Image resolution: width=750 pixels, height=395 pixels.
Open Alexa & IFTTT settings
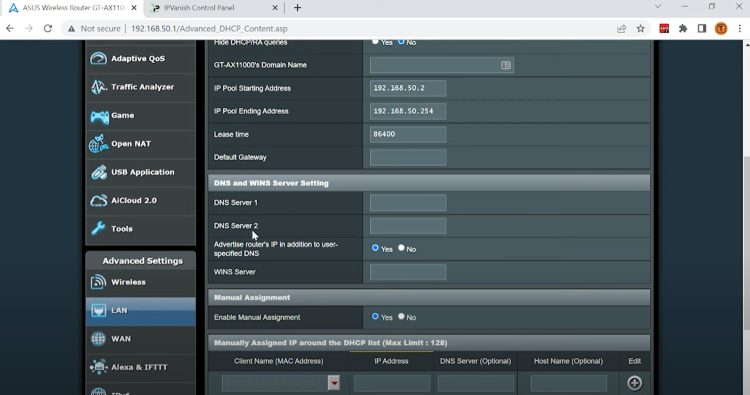tap(140, 367)
